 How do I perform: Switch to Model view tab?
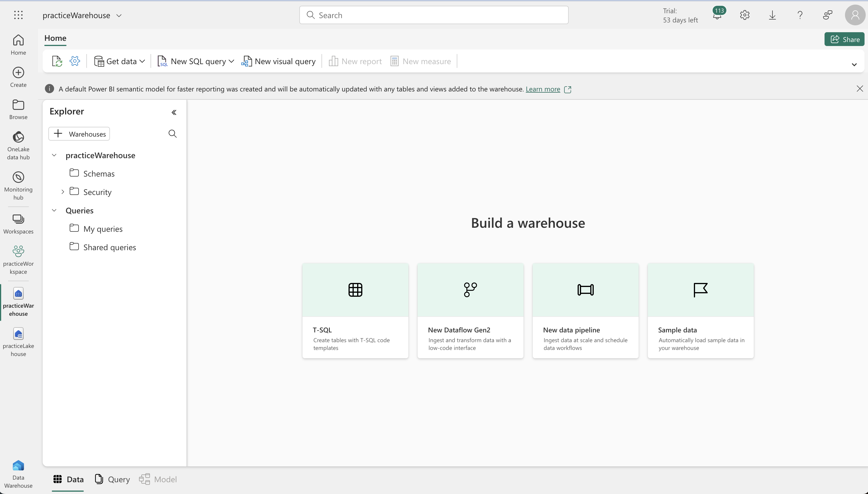click(x=158, y=479)
